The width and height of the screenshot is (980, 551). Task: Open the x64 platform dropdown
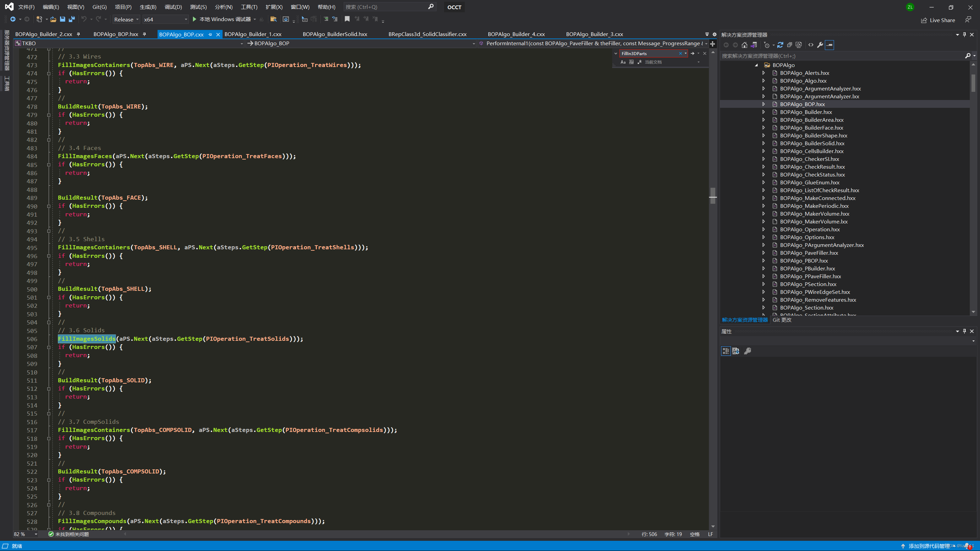point(165,19)
